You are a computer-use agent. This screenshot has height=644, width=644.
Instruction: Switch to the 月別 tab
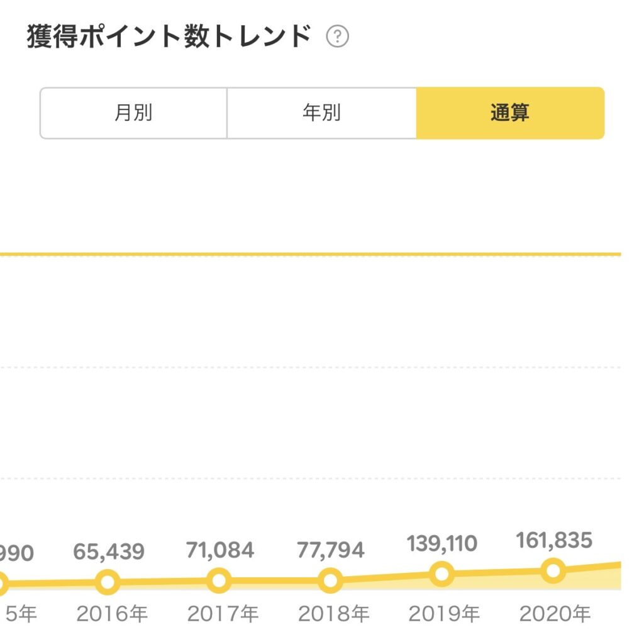[133, 113]
